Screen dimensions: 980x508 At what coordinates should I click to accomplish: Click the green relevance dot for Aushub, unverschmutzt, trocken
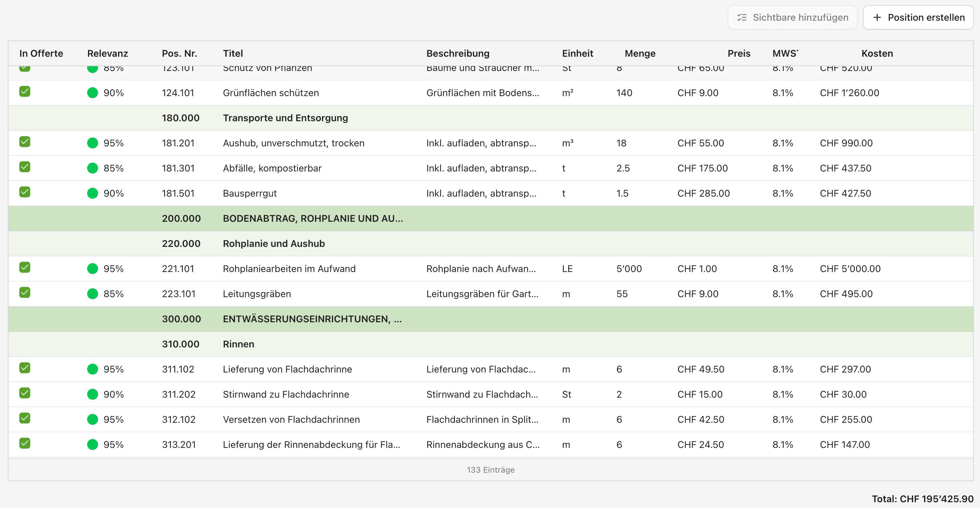pyautogui.click(x=92, y=142)
